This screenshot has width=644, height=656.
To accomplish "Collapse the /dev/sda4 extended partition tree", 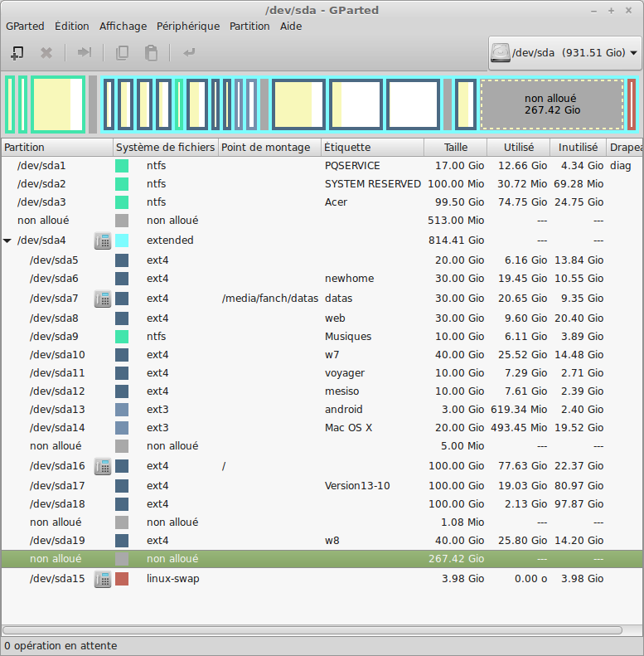I will coord(7,241).
